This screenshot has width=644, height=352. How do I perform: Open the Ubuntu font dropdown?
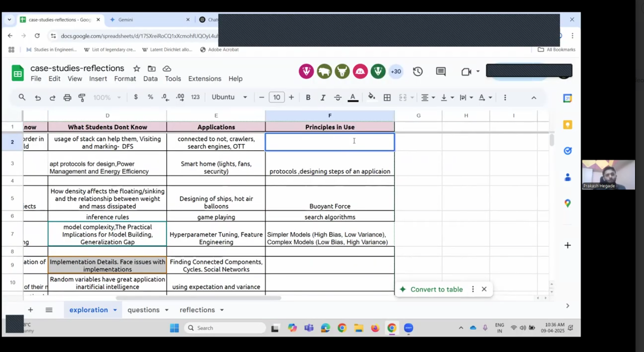coord(229,98)
